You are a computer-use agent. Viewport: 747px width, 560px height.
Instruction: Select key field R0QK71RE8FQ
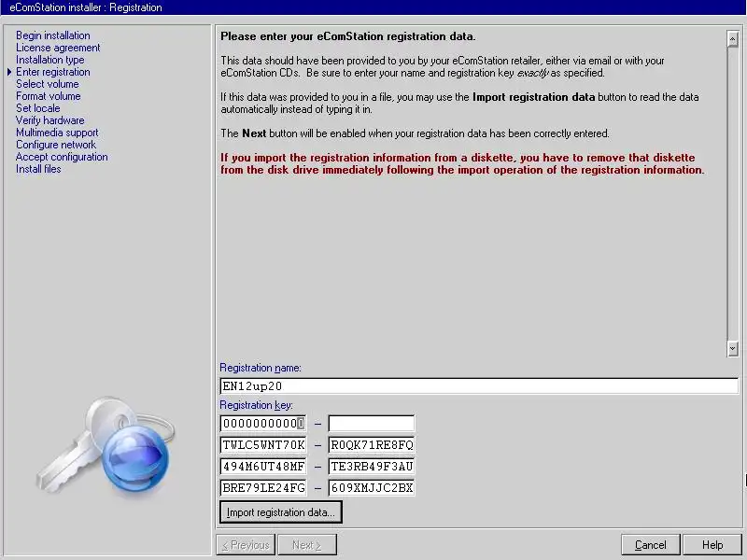[x=371, y=445]
